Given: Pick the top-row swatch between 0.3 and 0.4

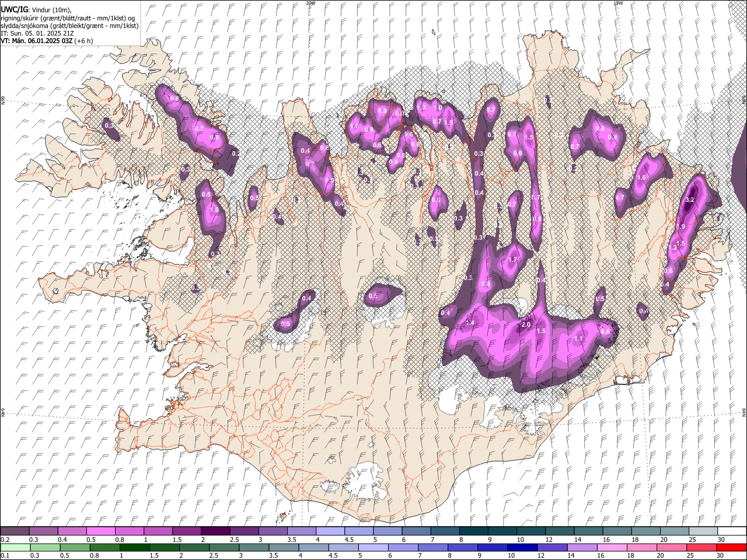Looking at the screenshot, I should click(43, 531).
